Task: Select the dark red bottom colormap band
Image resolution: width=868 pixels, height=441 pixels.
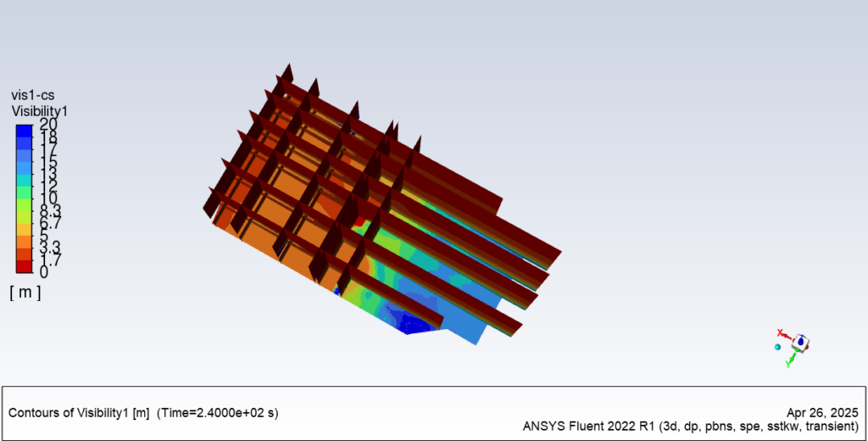Action: [x=25, y=268]
